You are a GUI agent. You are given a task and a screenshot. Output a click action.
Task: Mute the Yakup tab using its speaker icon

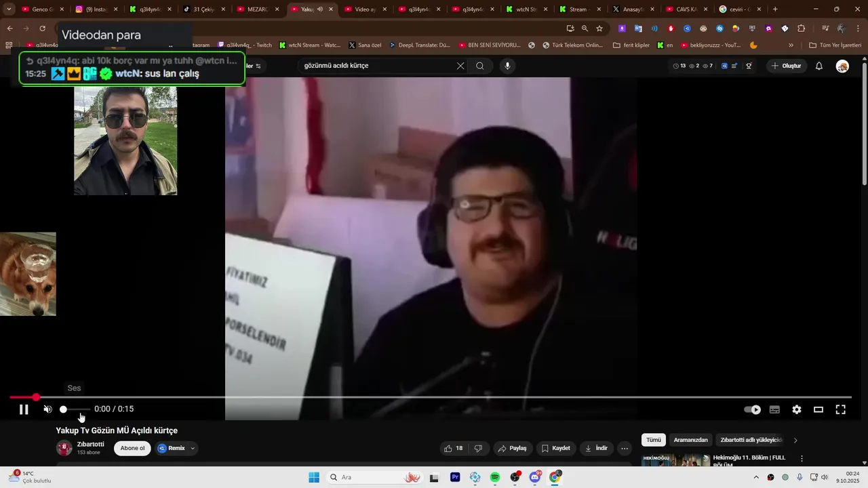pyautogui.click(x=320, y=9)
